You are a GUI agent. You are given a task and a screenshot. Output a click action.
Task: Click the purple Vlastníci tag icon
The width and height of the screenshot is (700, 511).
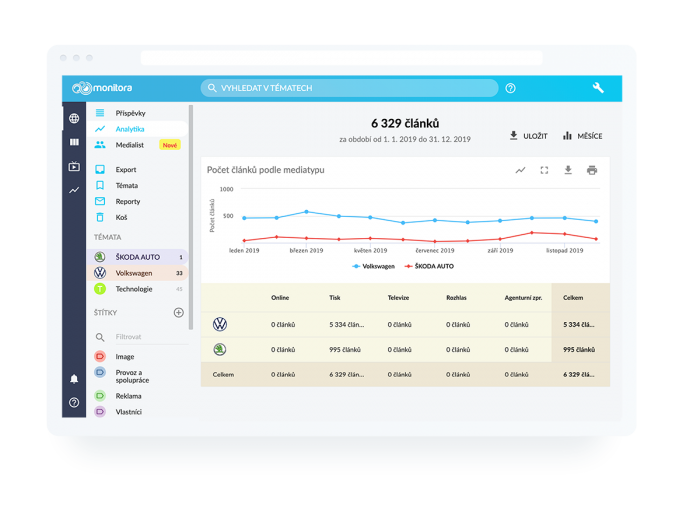100,411
